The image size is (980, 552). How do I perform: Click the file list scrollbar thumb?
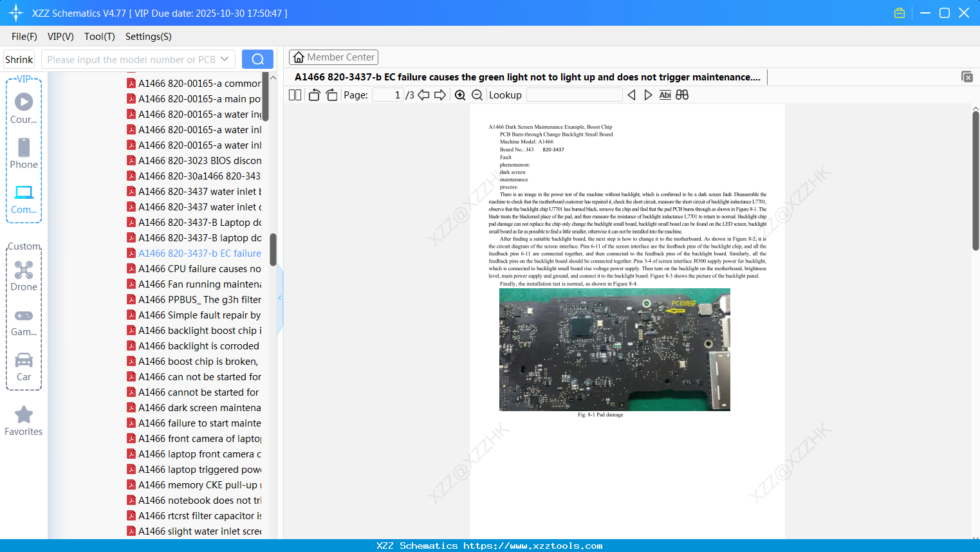273,250
